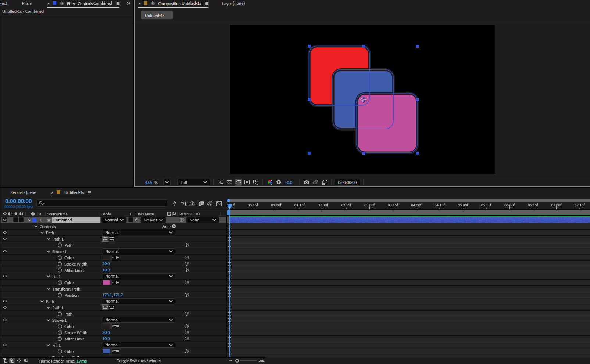This screenshot has height=364, width=590.
Task: Toggle the lock switch for Combined layer
Action: [x=21, y=220]
